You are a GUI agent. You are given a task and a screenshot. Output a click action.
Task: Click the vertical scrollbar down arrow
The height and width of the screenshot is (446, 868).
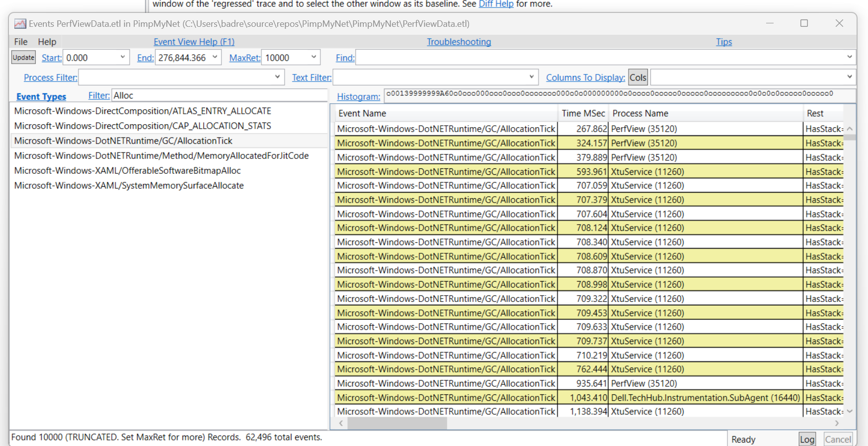click(850, 411)
